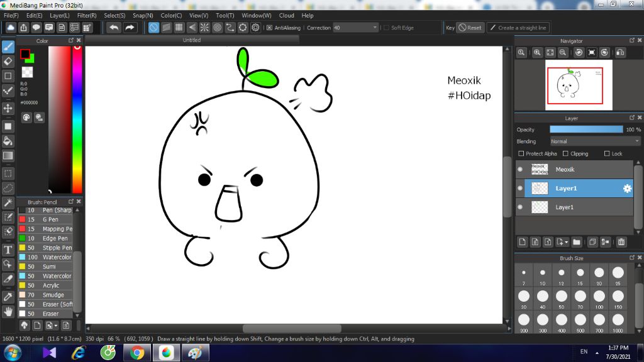This screenshot has width=644, height=362.
Task: Check the layer Lock option
Action: coord(607,153)
